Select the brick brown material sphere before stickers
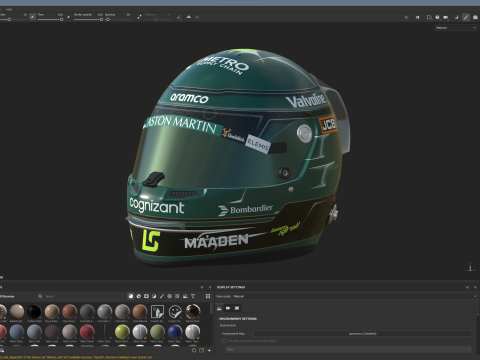The image size is (480, 360). 140,311
